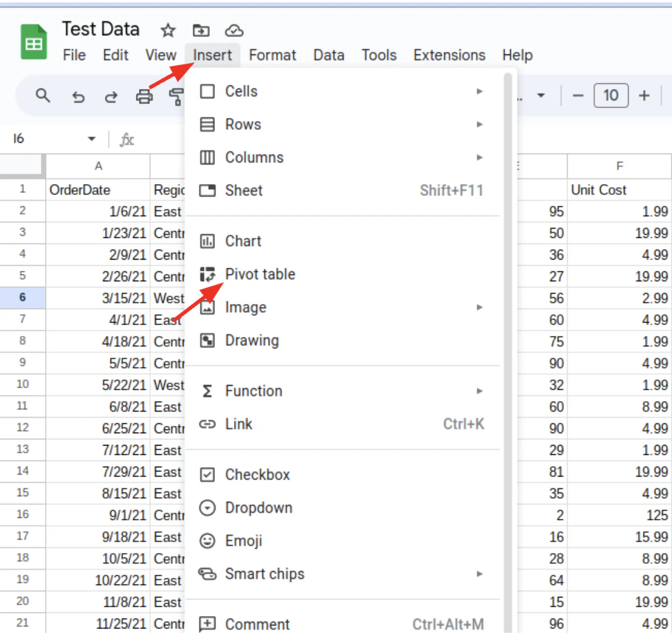Screen dimensions: 672x639
Task: Click the Columns icon in Insert menu
Action: pos(208,158)
